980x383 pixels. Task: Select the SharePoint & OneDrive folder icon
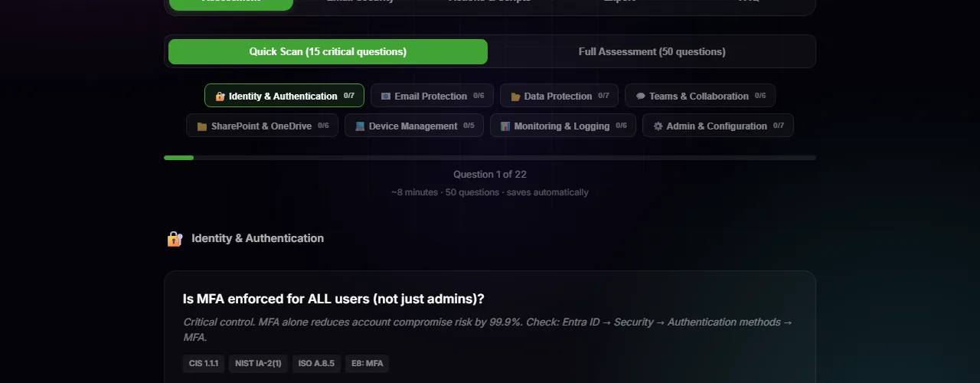coord(202,126)
